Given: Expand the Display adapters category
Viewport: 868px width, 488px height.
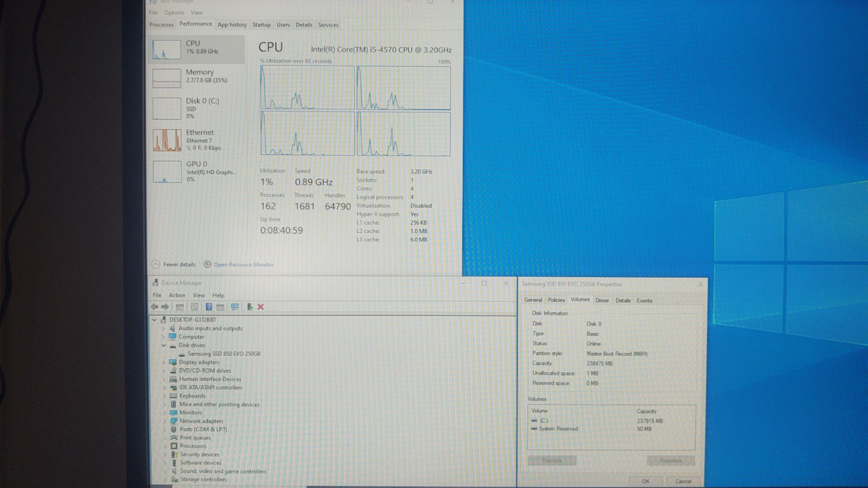Looking at the screenshot, I should click(x=164, y=363).
